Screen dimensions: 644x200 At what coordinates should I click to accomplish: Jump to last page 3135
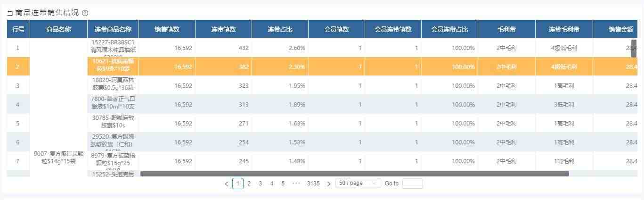(313, 183)
